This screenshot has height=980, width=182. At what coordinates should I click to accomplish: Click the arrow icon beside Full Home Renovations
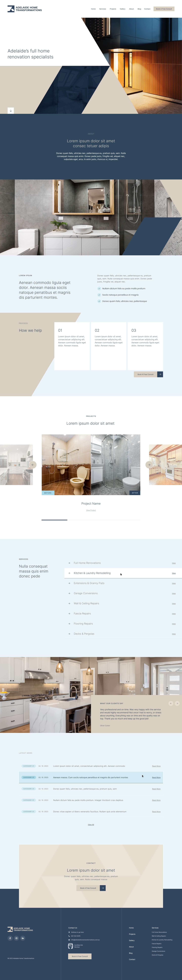point(69,563)
